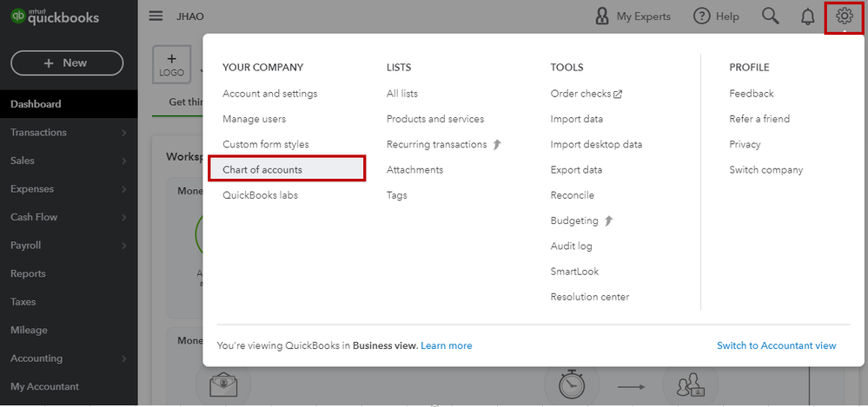Viewport: 868px width, 407px height.
Task: Select Feedback under Profile
Action: coord(752,94)
